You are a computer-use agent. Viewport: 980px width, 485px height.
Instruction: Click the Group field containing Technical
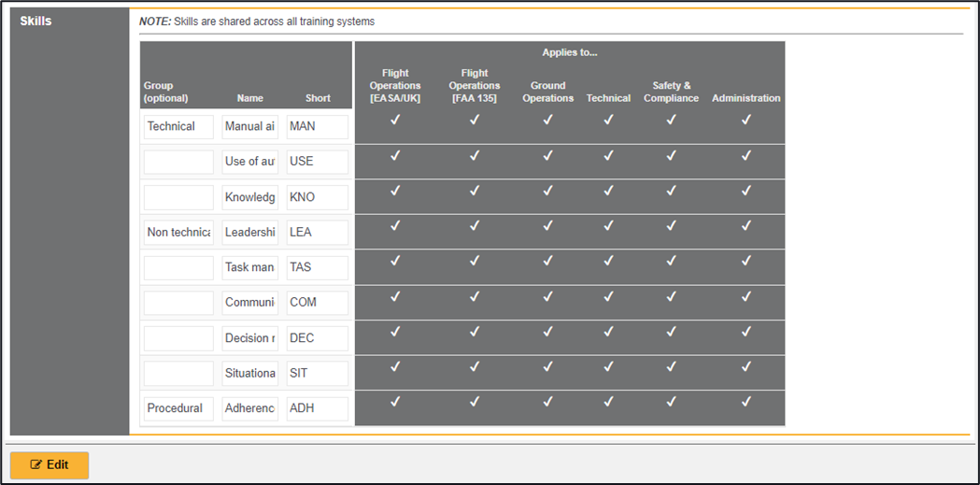coord(178,126)
